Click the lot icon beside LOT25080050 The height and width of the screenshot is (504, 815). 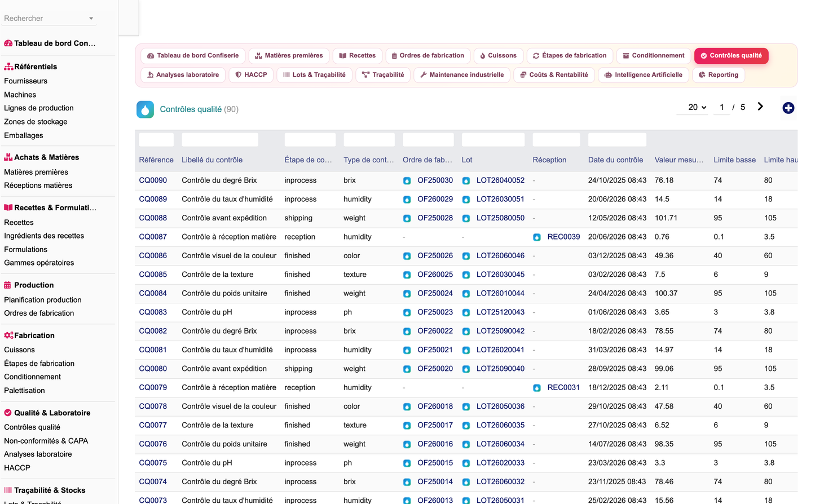(466, 218)
